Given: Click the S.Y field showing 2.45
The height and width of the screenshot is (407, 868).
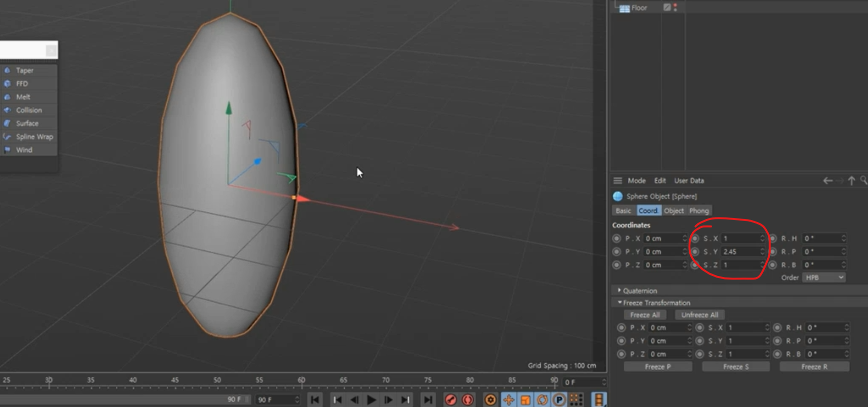Looking at the screenshot, I should [x=740, y=251].
